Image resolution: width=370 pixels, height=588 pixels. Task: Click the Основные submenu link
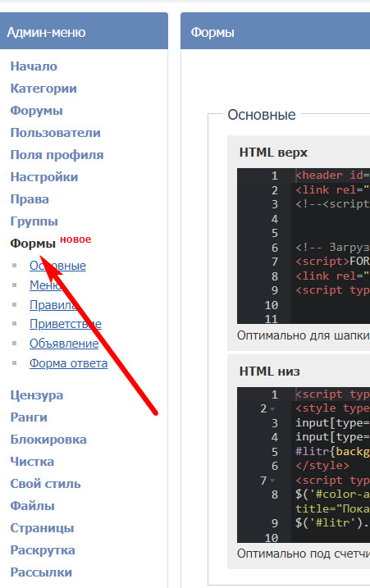coord(57,266)
